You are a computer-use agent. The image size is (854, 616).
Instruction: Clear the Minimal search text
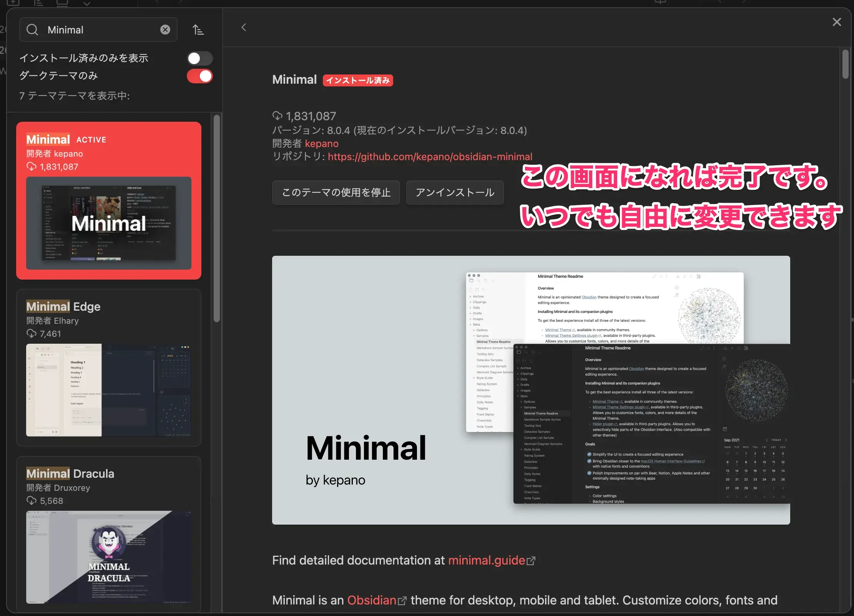pyautogui.click(x=165, y=30)
